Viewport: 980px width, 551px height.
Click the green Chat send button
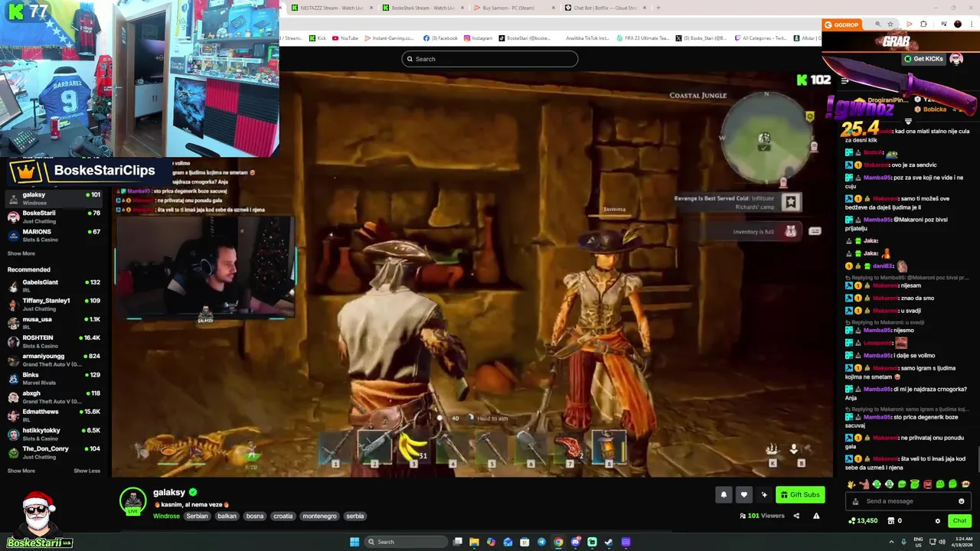point(959,521)
